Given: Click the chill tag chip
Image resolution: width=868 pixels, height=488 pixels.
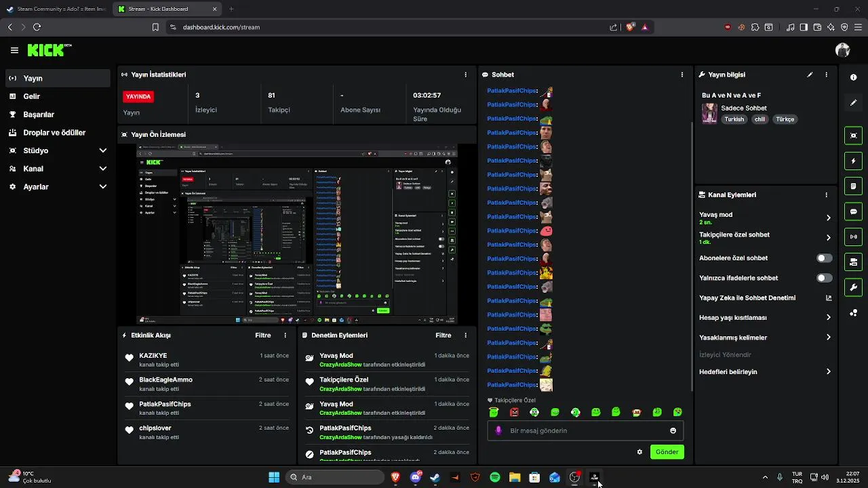Looking at the screenshot, I should 759,119.
